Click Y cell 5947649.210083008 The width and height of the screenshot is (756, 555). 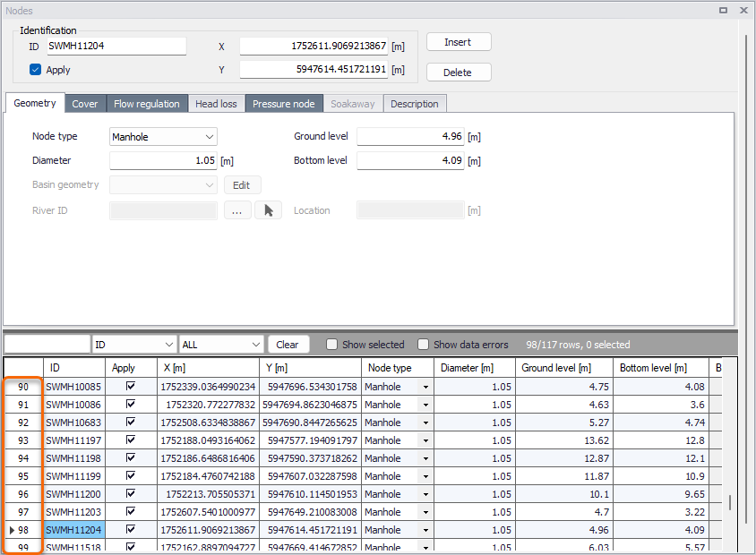[311, 512]
